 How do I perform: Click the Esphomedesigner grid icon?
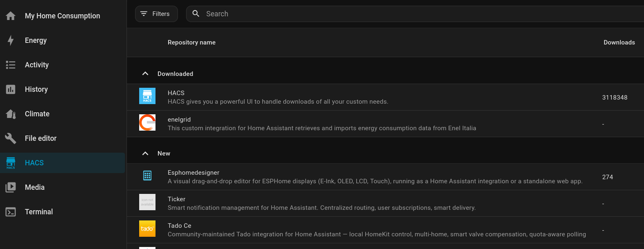147,176
